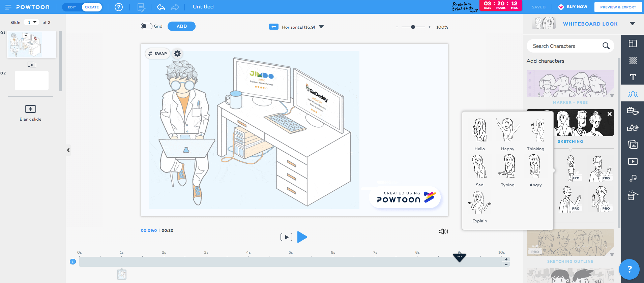Switch to EDIT mode
Image resolution: width=644 pixels, height=283 pixels.
72,7
